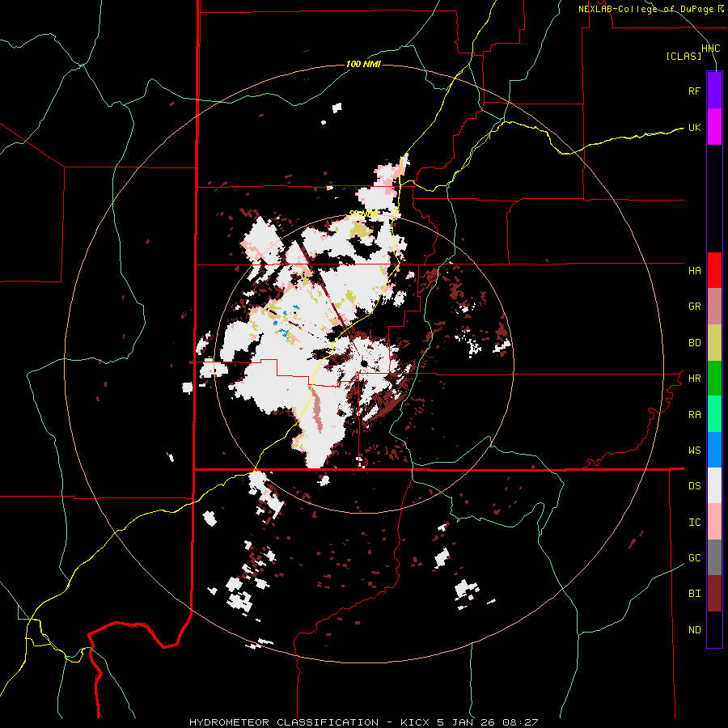Click the HYDROMETEOR CLASSIFICATION title text
The width and height of the screenshot is (728, 728).
pos(284,722)
